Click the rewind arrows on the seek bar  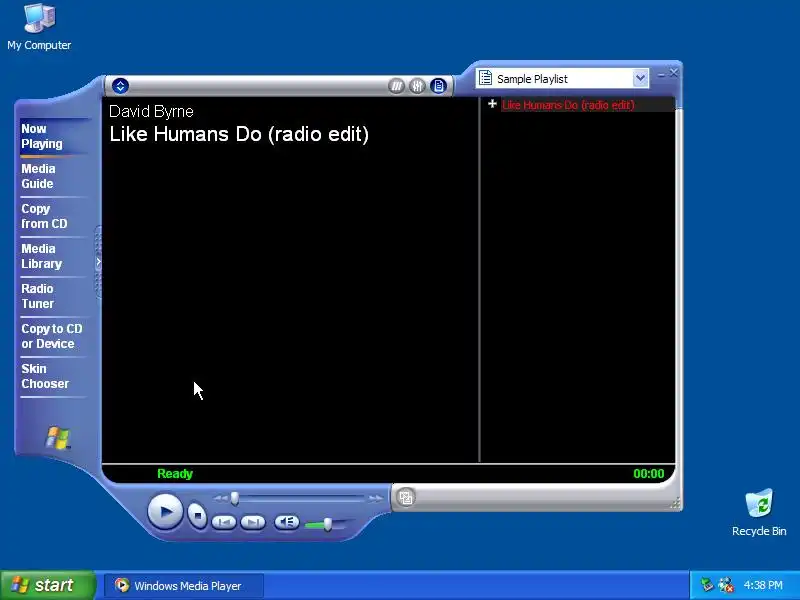pos(220,498)
